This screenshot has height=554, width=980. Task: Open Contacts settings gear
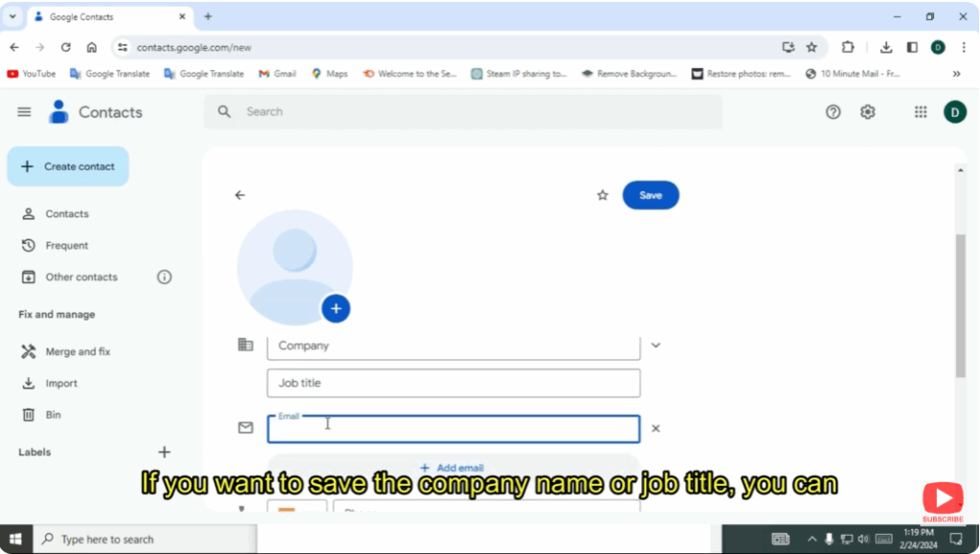click(867, 112)
